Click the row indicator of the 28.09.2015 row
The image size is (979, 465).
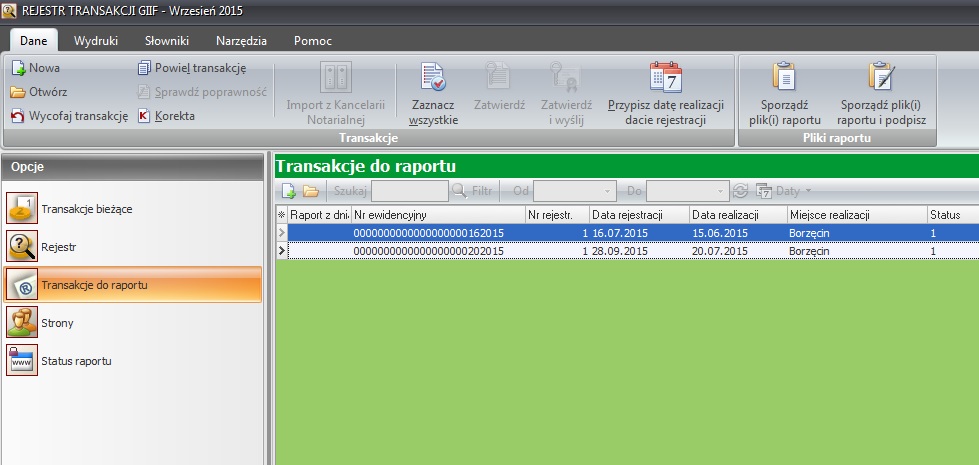click(x=282, y=251)
